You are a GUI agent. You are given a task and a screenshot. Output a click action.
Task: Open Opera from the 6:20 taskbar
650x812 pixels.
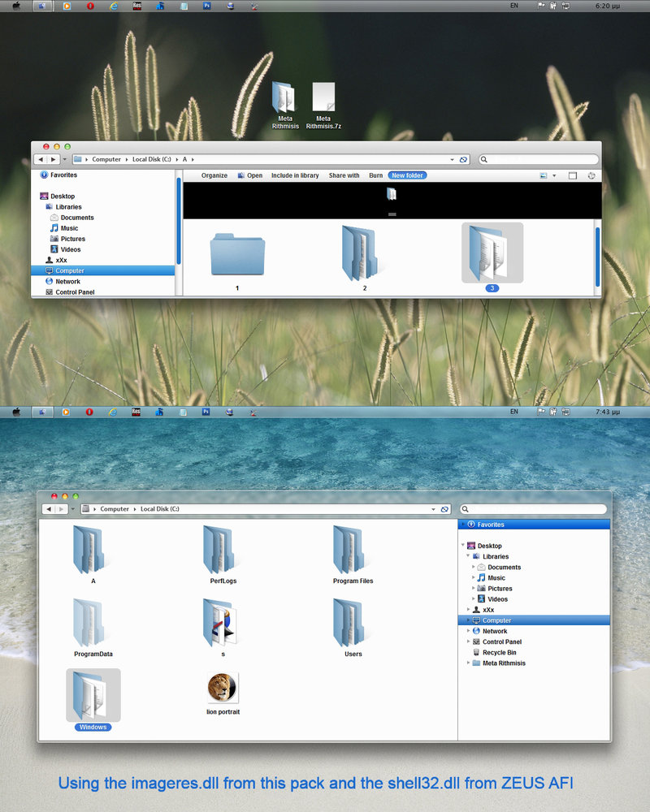[x=90, y=6]
